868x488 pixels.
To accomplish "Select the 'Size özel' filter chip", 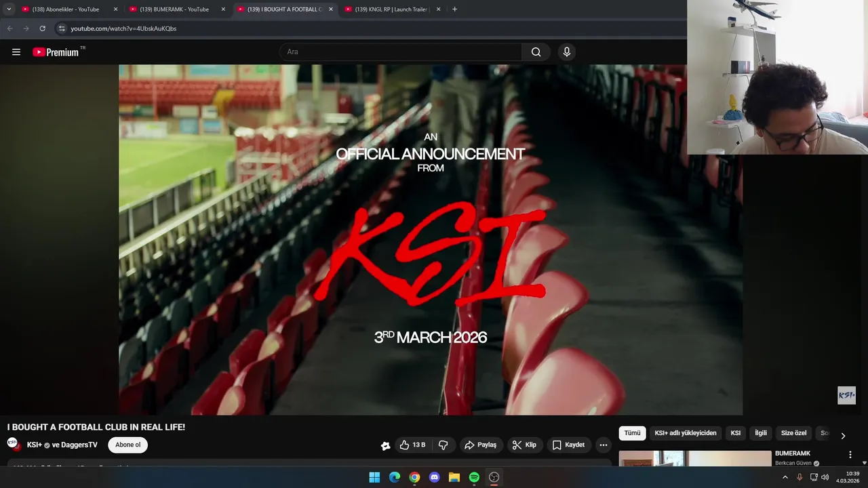I will (793, 433).
